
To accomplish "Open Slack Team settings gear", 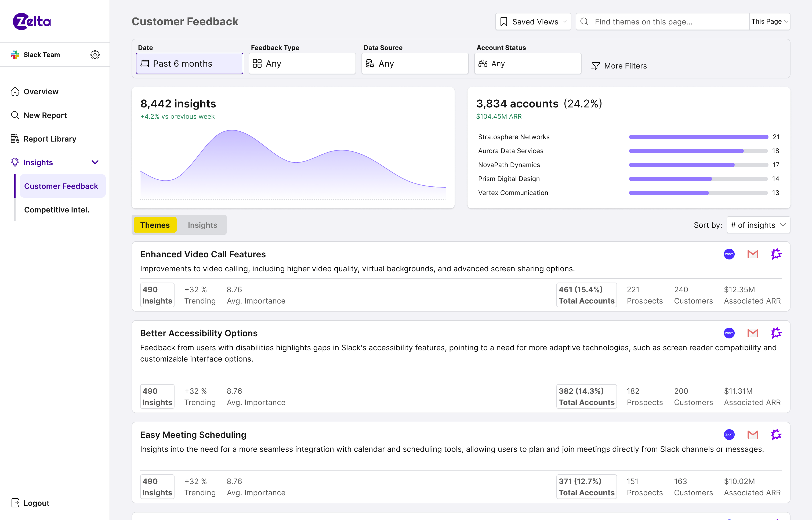I will pos(95,55).
